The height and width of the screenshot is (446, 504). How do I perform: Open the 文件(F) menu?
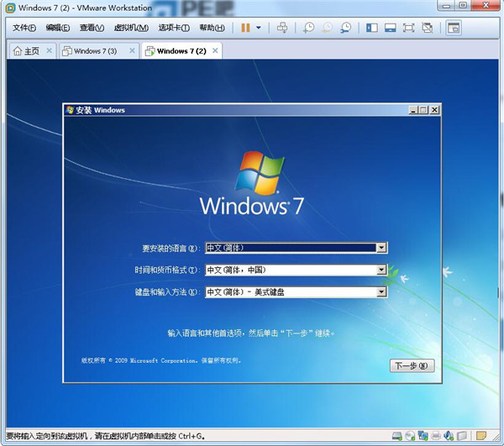coord(24,28)
